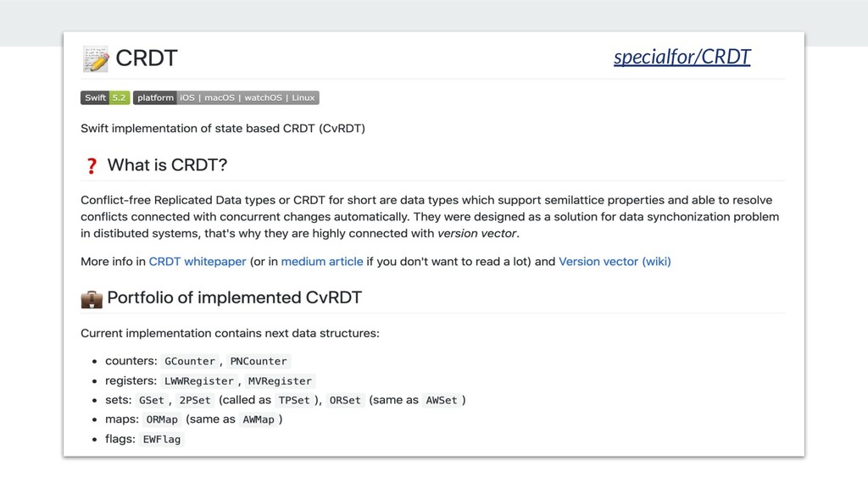Click the TPSet code label

(294, 401)
